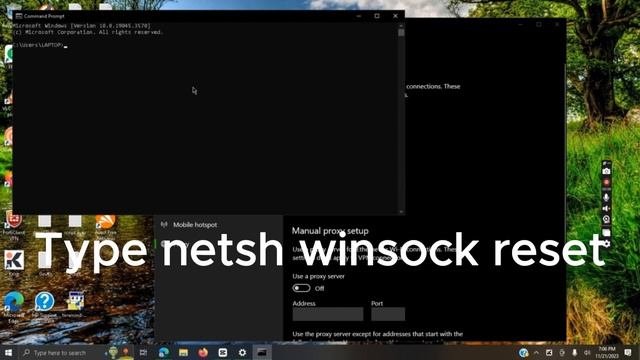640x360 pixels.
Task: Toggle webcam in recorder toolbar
Action: coord(606,220)
